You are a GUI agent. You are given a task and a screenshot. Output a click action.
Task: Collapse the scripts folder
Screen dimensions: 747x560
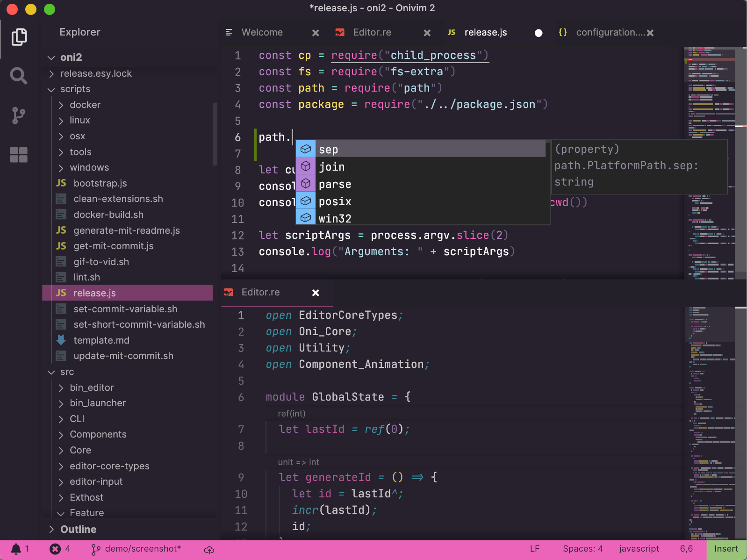(51, 89)
